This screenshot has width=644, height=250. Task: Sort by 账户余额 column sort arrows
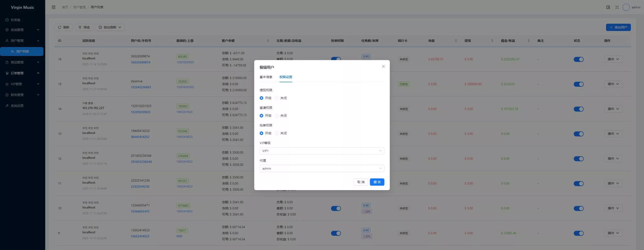pyautogui.click(x=268, y=41)
